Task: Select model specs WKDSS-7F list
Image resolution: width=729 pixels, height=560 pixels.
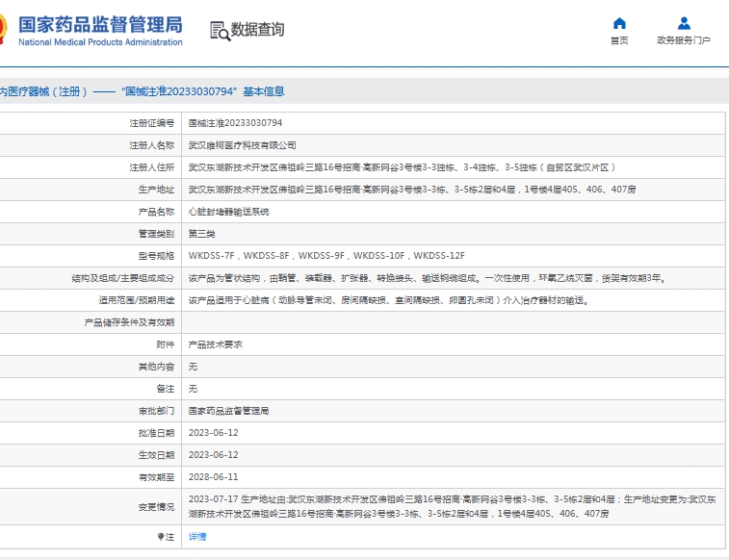Action: point(326,256)
